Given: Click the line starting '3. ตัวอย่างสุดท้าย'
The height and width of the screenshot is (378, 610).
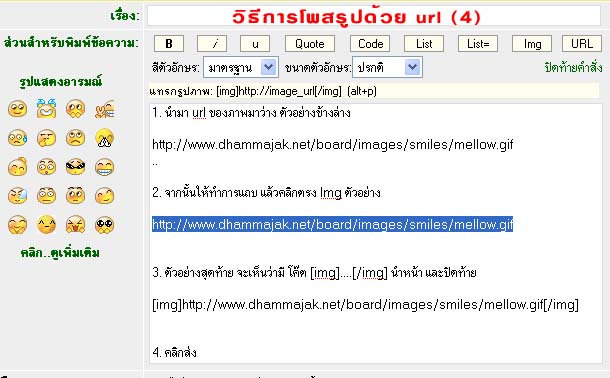Looking at the screenshot, I should point(314,273).
